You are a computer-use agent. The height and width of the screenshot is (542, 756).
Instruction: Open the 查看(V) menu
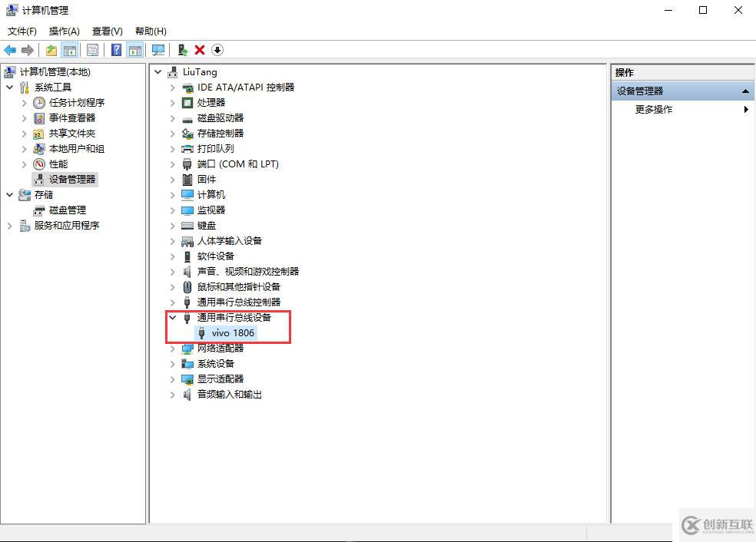(107, 31)
